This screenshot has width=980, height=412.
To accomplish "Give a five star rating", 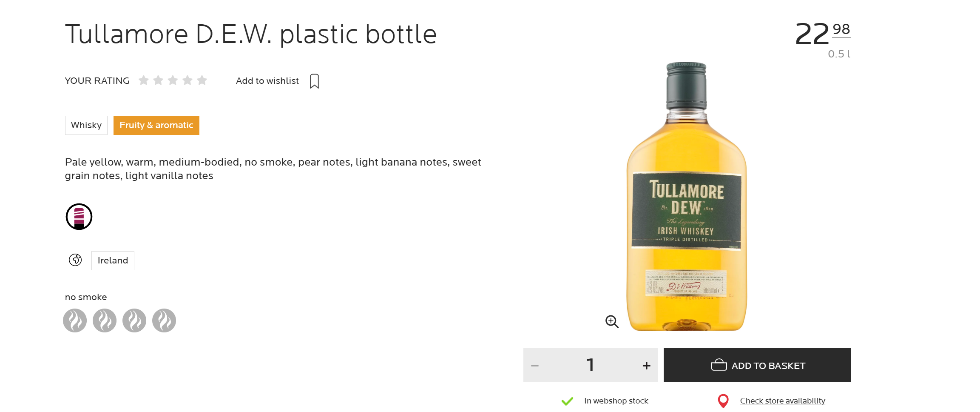I will point(202,80).
